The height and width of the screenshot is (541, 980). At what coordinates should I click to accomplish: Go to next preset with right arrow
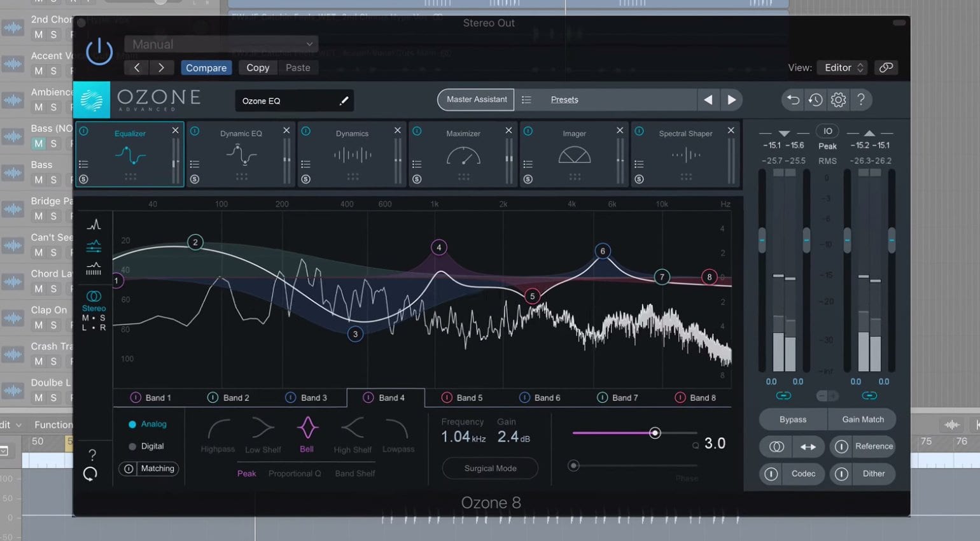coord(161,67)
